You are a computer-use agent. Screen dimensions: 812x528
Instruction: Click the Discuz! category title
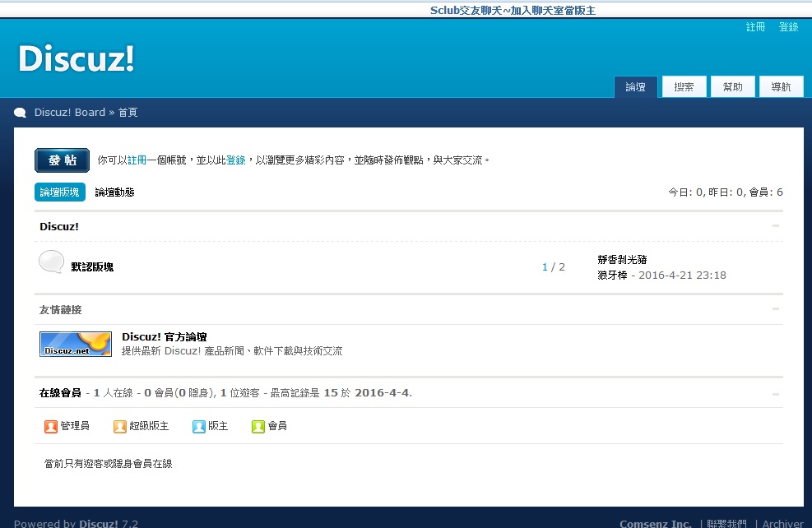pos(59,226)
